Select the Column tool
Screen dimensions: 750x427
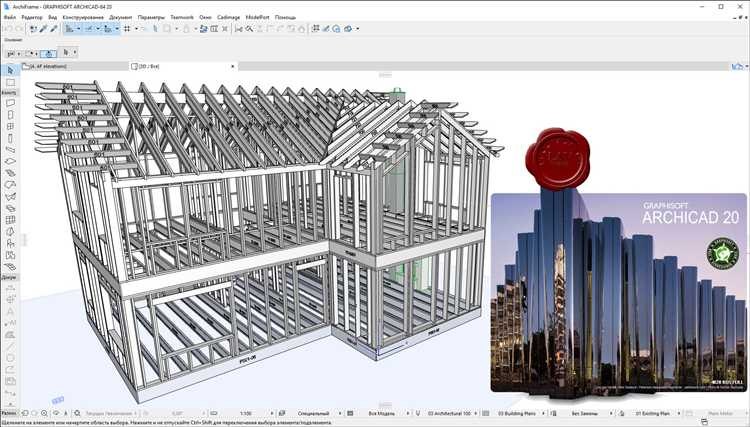click(x=10, y=138)
